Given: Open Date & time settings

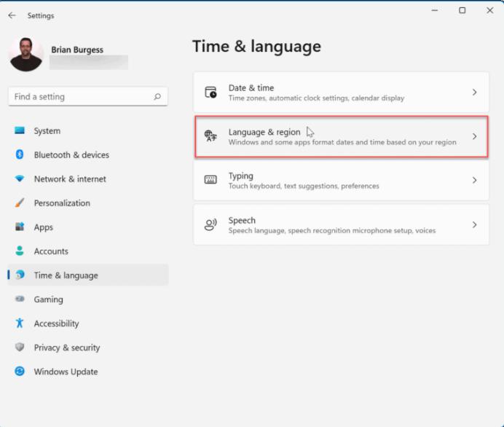Looking at the screenshot, I should [341, 93].
